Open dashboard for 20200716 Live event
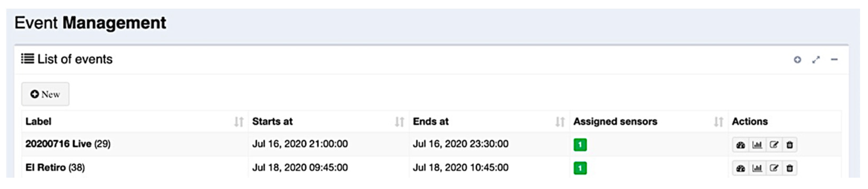 (x=740, y=145)
